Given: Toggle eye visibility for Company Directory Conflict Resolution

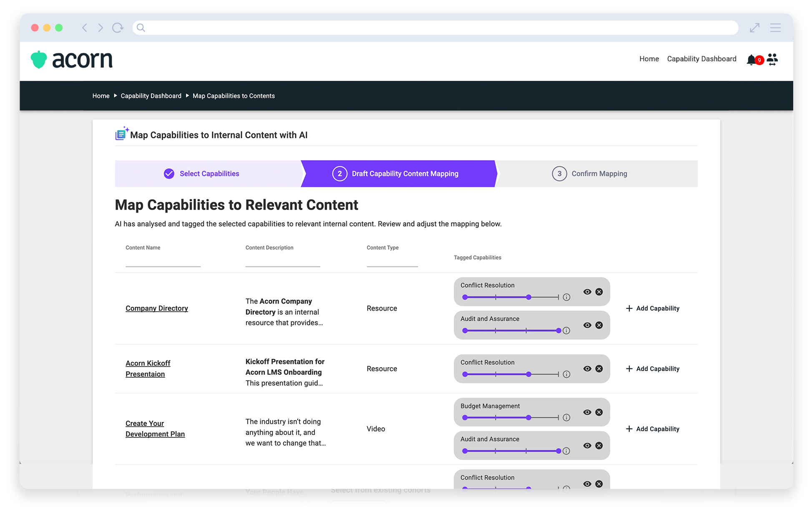Looking at the screenshot, I should [587, 292].
